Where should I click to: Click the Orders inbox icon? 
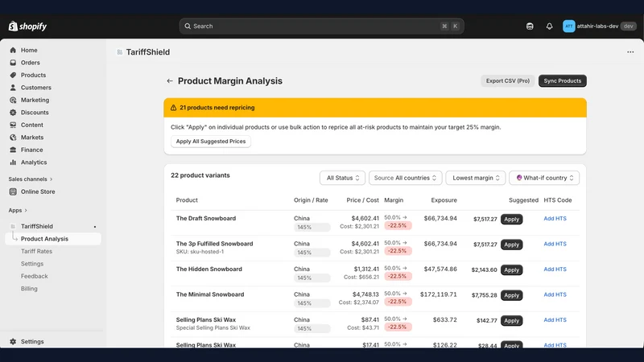click(x=13, y=63)
